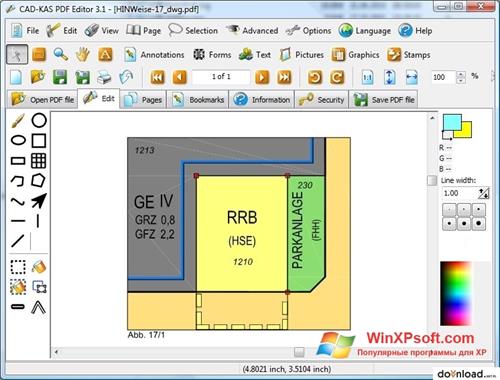500x380 pixels.
Task: Open the Annotations toolbar button
Action: coord(154,55)
